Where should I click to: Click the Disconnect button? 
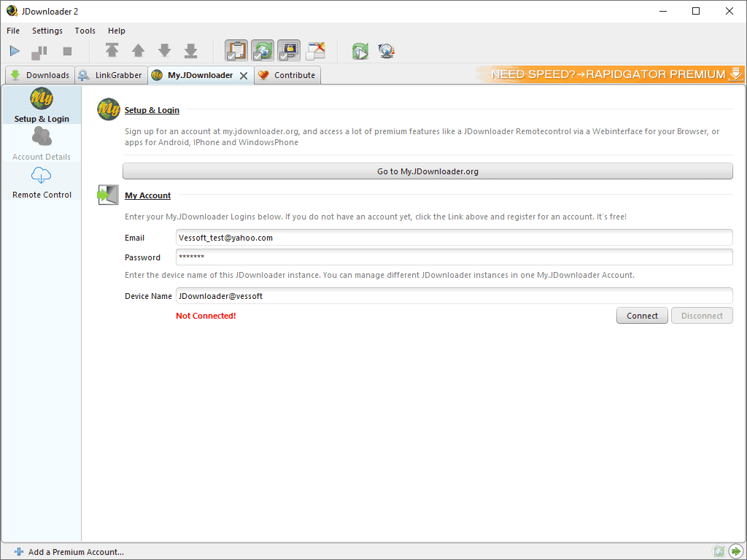click(702, 316)
